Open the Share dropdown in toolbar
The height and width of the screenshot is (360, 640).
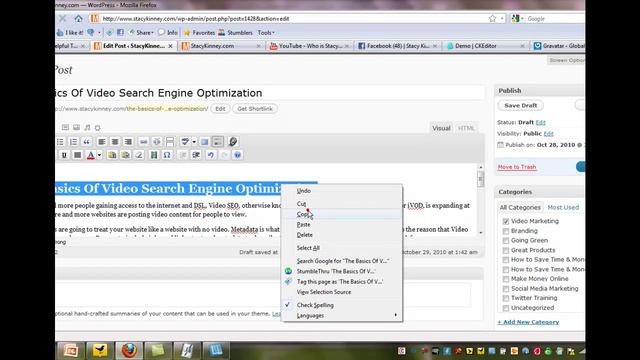pos(142,32)
